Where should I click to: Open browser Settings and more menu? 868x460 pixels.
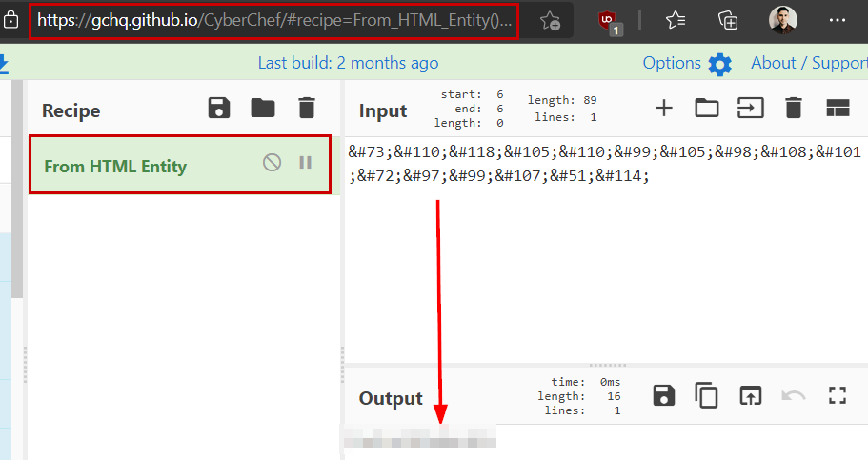837,21
